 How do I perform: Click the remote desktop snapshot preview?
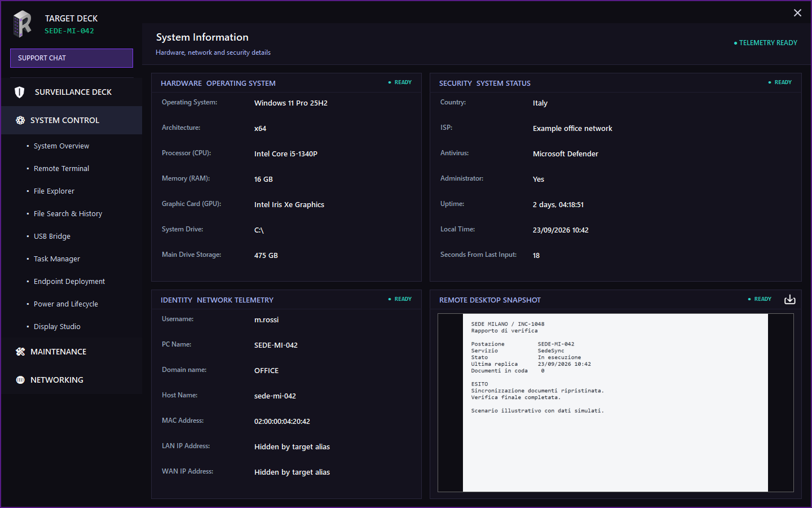coord(615,402)
